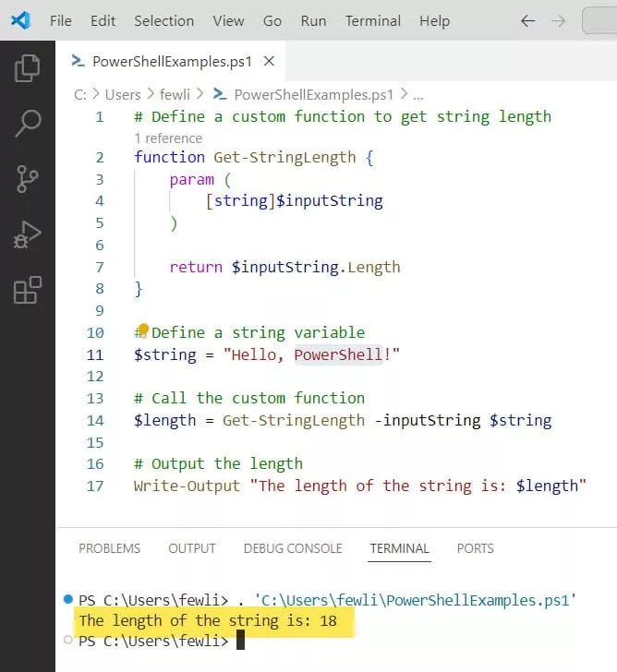Expand the fewli breadcrumb folder
This screenshot has height=672, width=617.
pos(175,94)
